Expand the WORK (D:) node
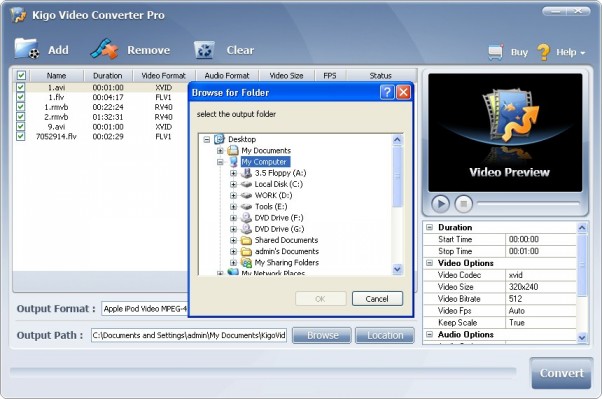 pos(233,195)
